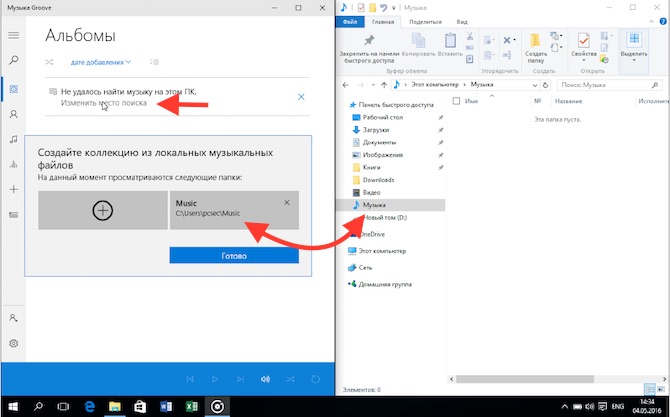The width and height of the screenshot is (670, 417).
Task: Toggle shuffle in Groove playback bar
Action: [x=291, y=379]
